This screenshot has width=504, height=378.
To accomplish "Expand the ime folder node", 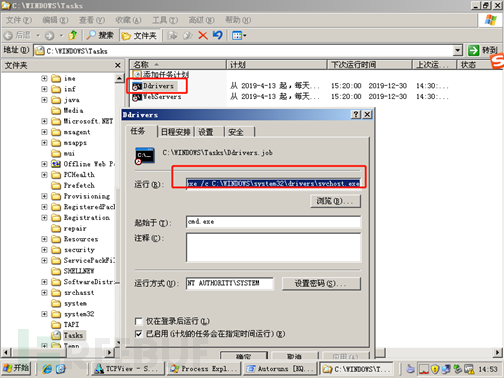I will (44, 78).
